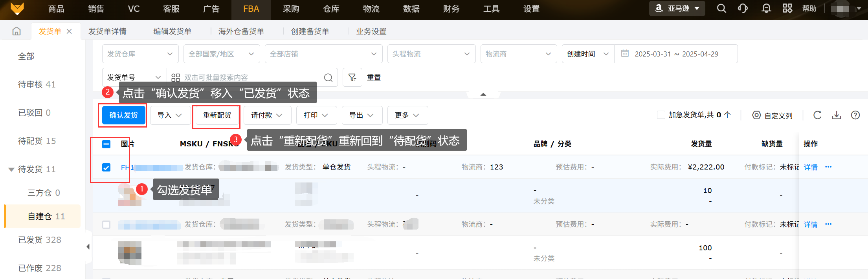Open the 亚马逊 platform selector
The height and width of the screenshot is (279, 868).
677,8
